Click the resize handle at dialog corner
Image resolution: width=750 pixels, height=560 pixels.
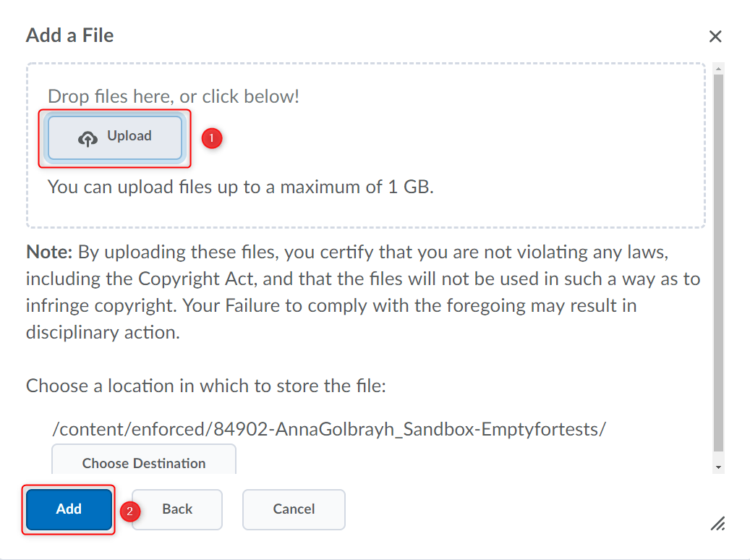pyautogui.click(x=717, y=523)
